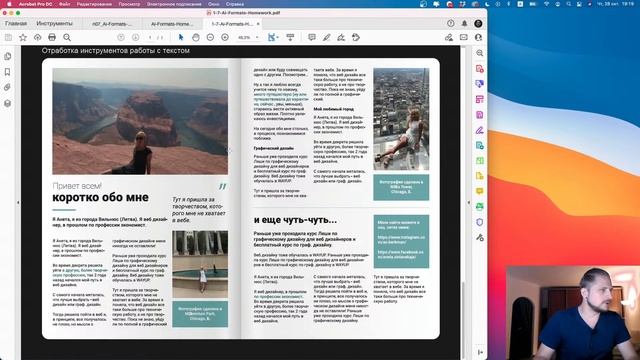The image size is (640, 360).
Task: Add a comment note
Action: click(x=312, y=38)
